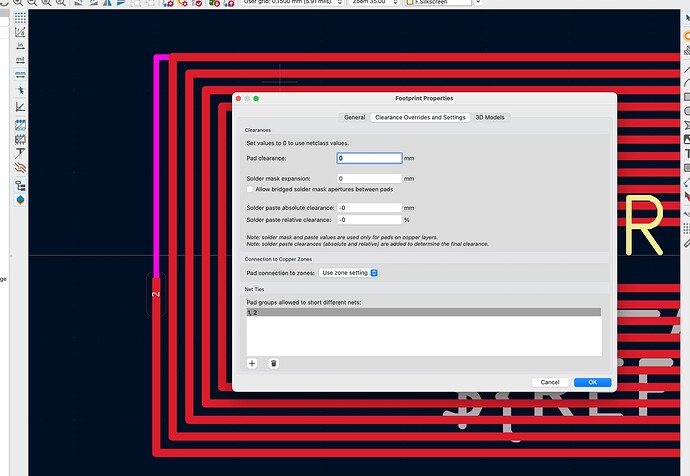Enable bridged solder mask apertures checkbox

(250, 189)
